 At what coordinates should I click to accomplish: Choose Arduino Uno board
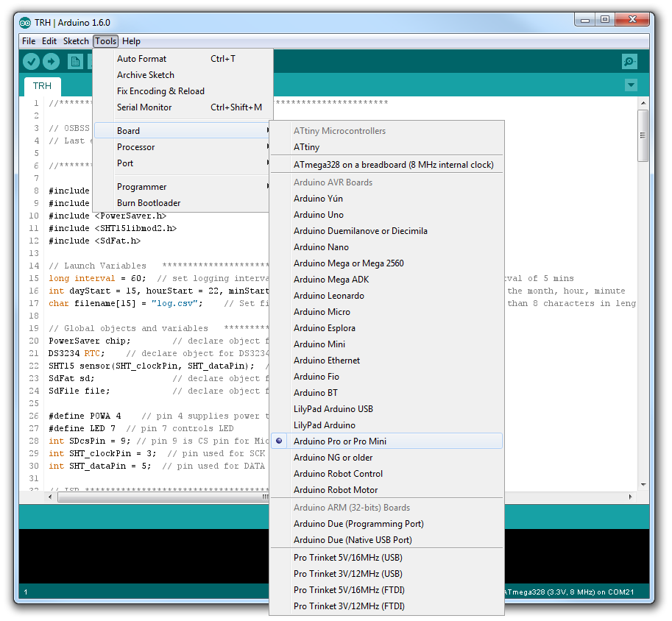386,215
